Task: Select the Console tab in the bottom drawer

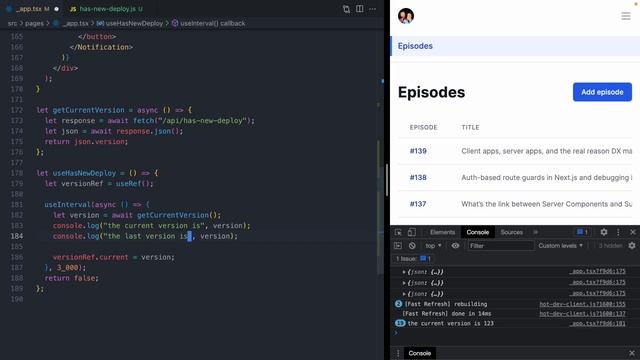Action: click(420, 353)
